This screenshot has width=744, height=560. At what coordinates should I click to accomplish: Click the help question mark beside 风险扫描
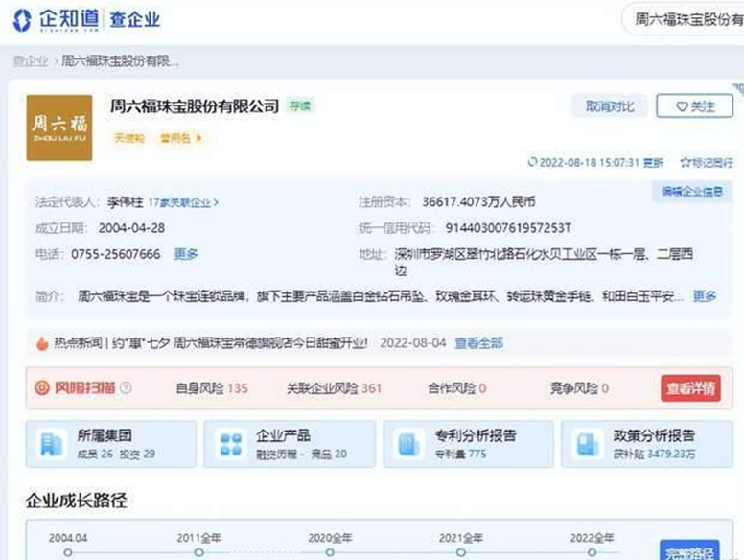[126, 387]
